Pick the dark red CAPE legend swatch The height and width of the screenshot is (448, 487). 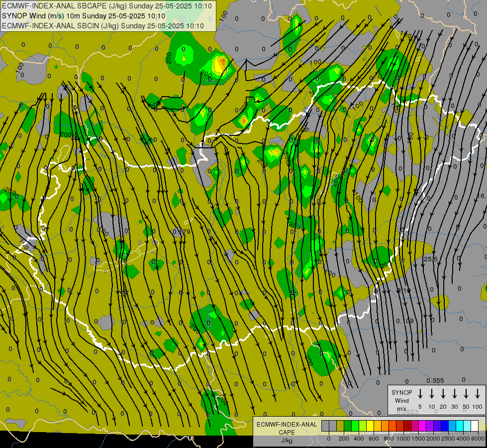pos(407,426)
